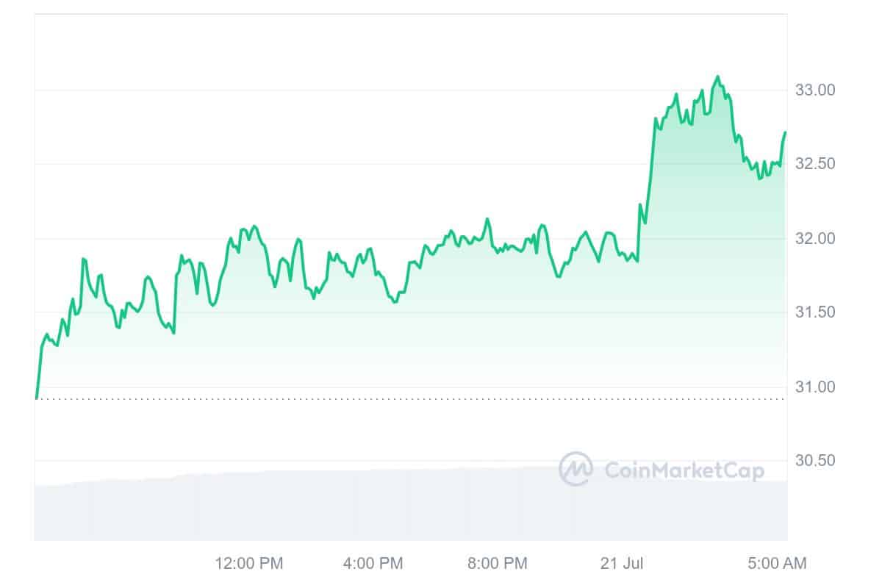882x588 pixels.
Task: Click the CoinMarketCap watermark text
Action: click(x=684, y=470)
